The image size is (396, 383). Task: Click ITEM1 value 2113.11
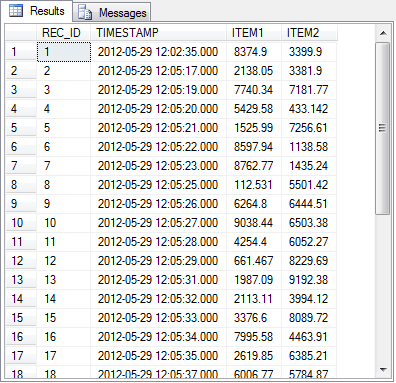[253, 299]
